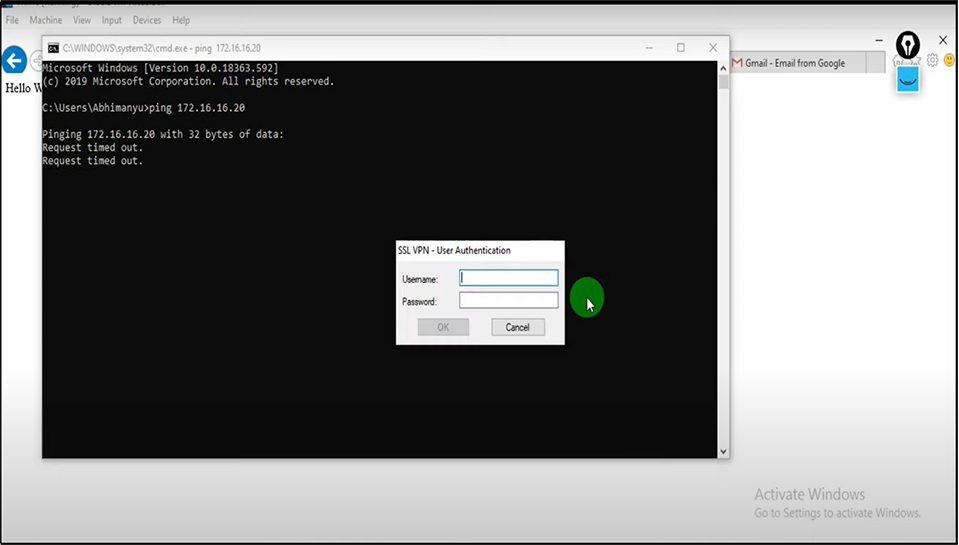Open the Devices menu
This screenshot has height=545, width=959.
click(147, 20)
